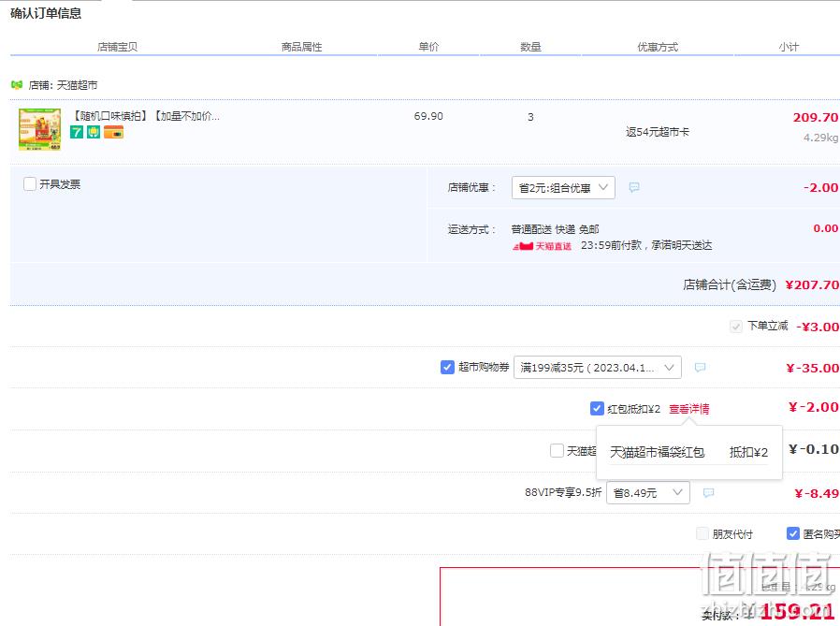
Task: Click the ¥-35.00 coupon amount
Action: [x=812, y=368]
